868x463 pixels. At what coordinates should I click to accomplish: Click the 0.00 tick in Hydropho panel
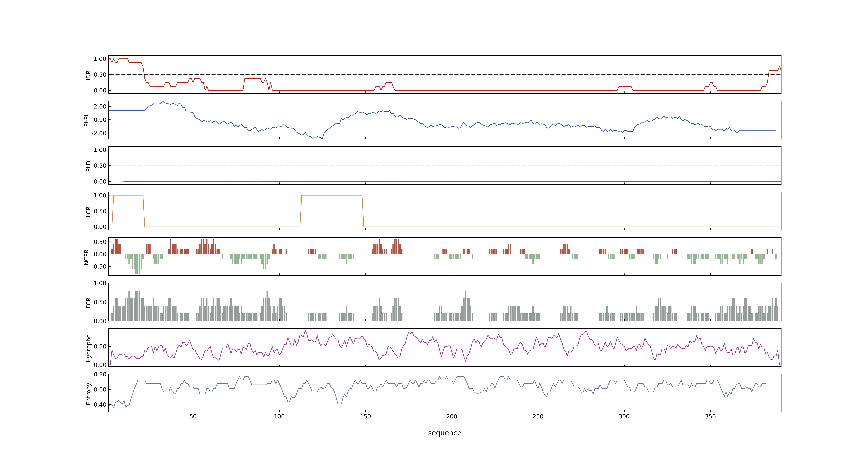[x=100, y=365]
